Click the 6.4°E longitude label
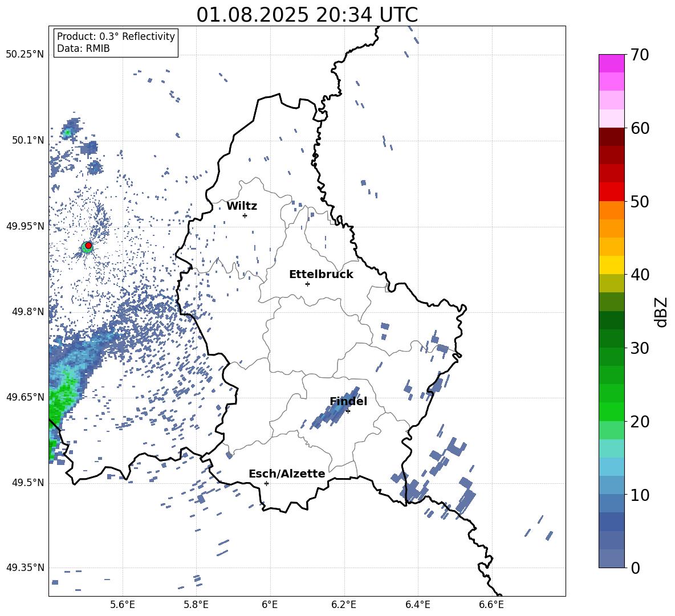Screen dimensions: 675x616 (417, 605)
